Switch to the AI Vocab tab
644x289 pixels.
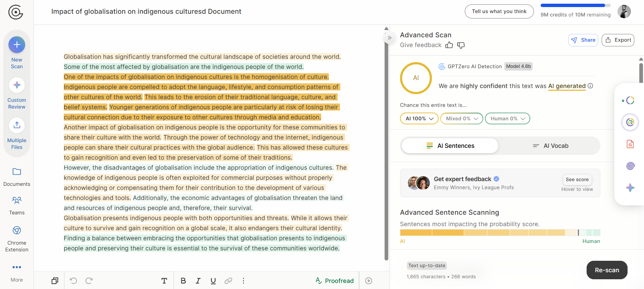click(550, 146)
